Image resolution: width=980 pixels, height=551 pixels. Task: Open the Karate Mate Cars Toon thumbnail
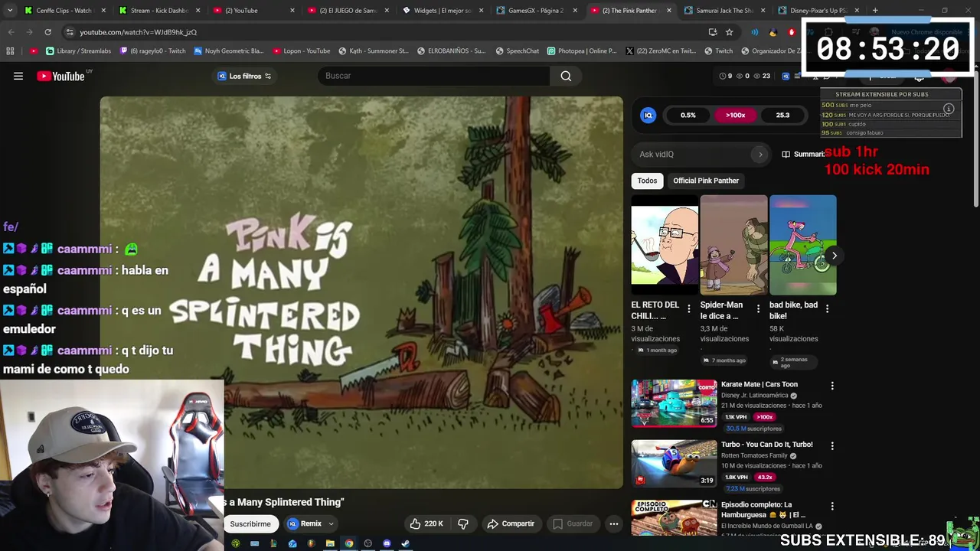click(x=674, y=403)
